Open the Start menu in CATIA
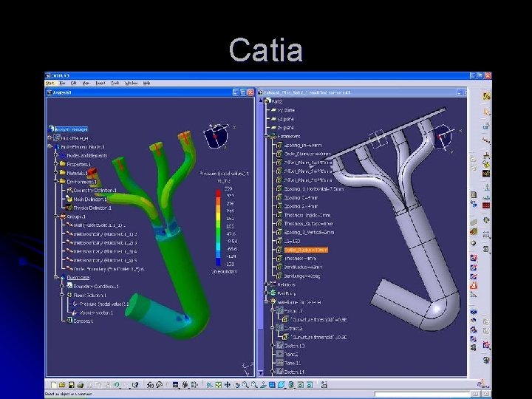The height and width of the screenshot is (399, 532). (x=50, y=83)
